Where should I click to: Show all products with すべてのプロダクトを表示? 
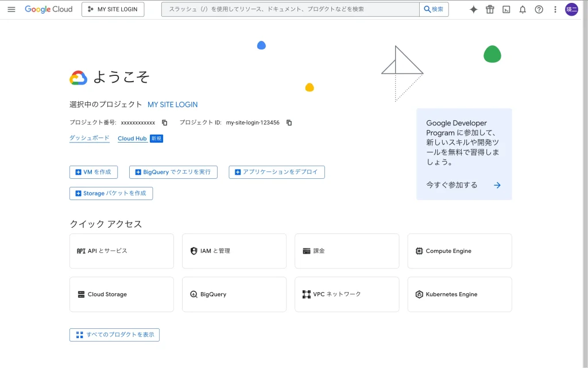tap(114, 335)
